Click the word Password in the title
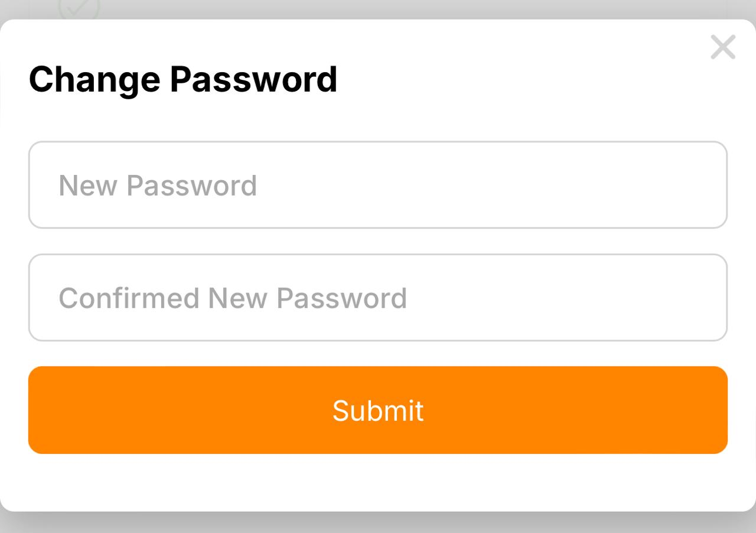Screen dimensions: 756x533 tap(253, 79)
